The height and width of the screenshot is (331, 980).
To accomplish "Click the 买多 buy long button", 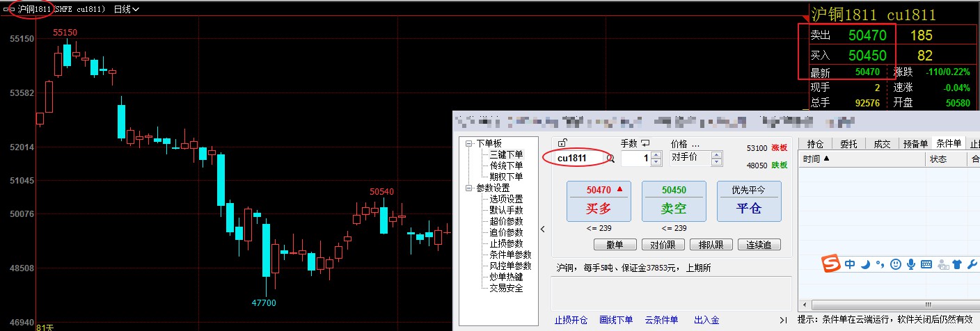I will click(600, 201).
